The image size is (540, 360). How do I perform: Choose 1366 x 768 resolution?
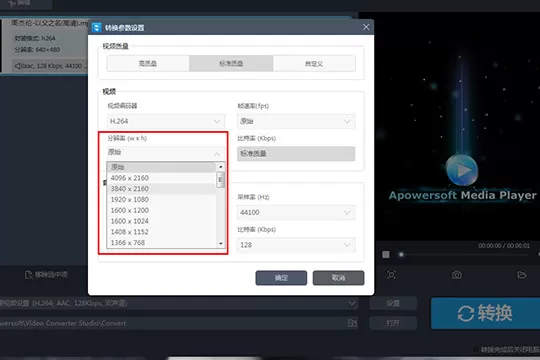pyautogui.click(x=162, y=243)
